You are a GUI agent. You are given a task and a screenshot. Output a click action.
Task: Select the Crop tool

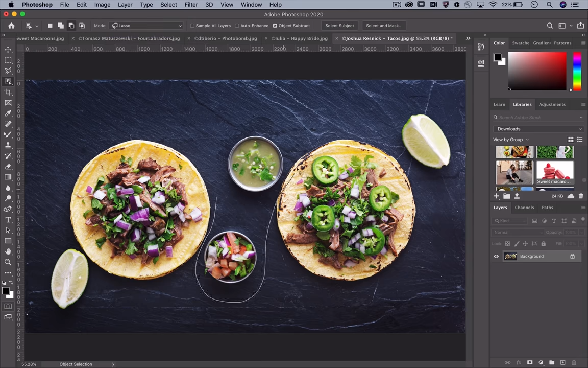[x=8, y=92]
